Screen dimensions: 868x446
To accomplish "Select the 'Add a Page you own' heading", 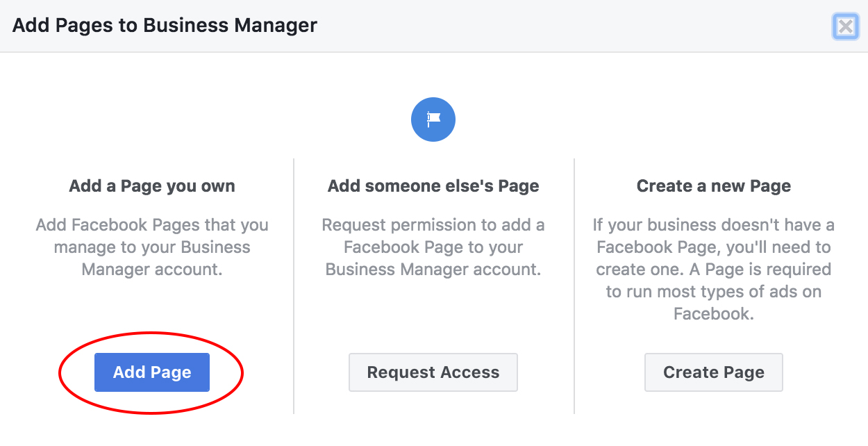I will click(x=152, y=186).
